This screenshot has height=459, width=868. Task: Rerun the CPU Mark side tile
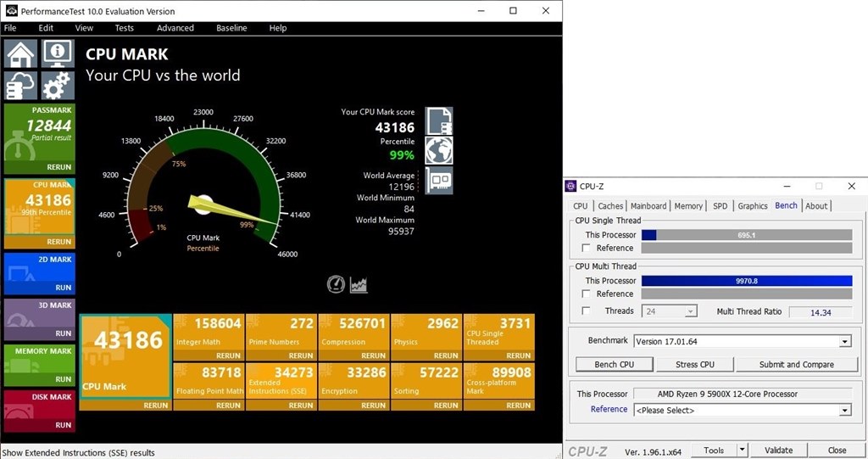58,242
